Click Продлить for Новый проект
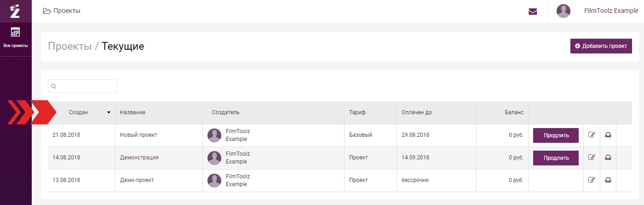The height and width of the screenshot is (205, 644). [556, 135]
